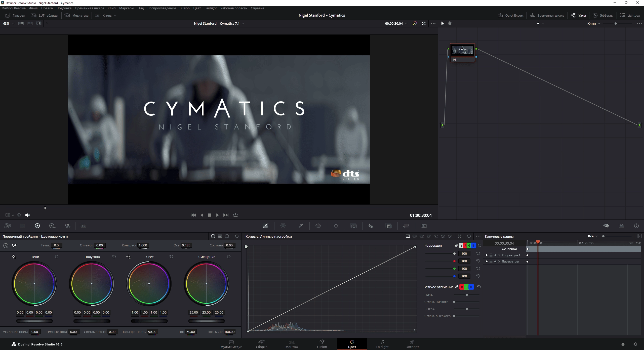Show the Эффекты panel
Screen dimensions: 644x350
[x=603, y=15]
